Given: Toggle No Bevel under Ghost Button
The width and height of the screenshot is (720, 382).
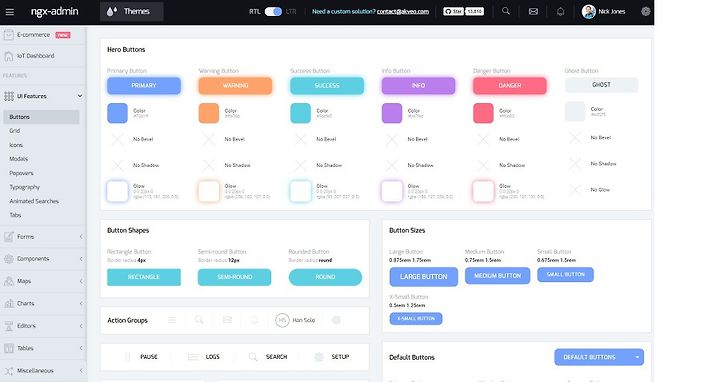Looking at the screenshot, I should (575, 138).
